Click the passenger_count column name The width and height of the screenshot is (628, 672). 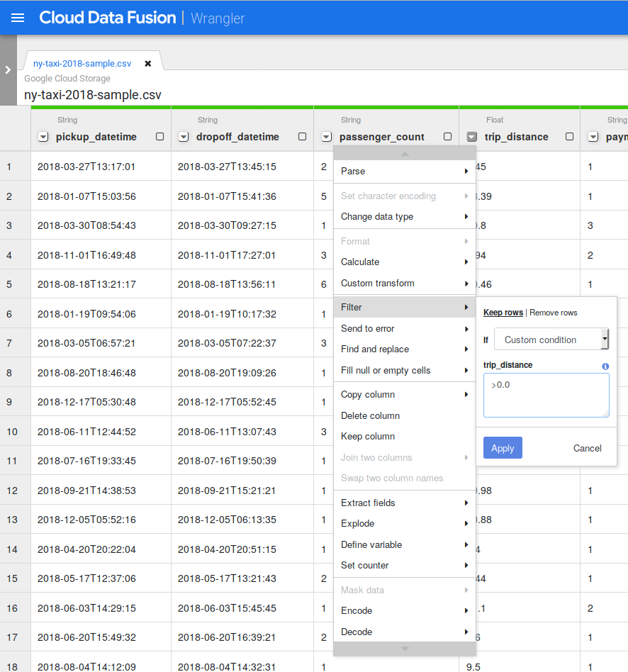[381, 137]
